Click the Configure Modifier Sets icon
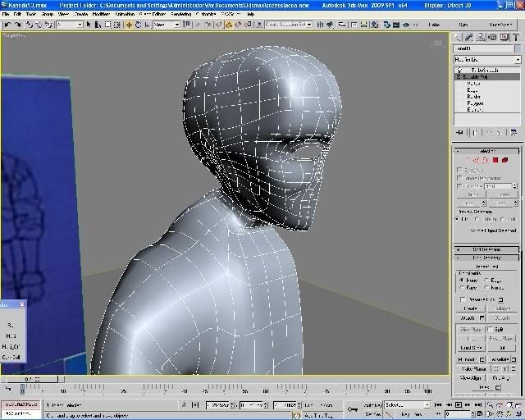This screenshot has width=525, height=420. [514, 133]
